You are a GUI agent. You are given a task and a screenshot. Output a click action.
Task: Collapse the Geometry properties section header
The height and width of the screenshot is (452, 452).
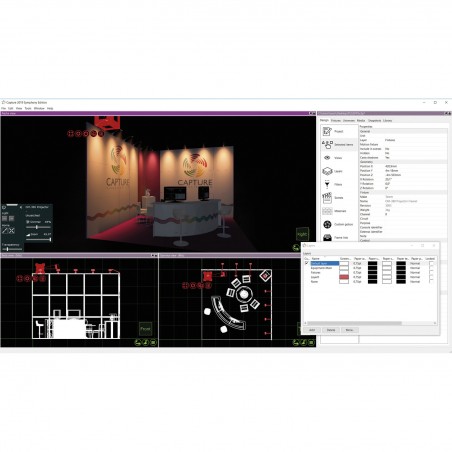[x=403, y=162]
